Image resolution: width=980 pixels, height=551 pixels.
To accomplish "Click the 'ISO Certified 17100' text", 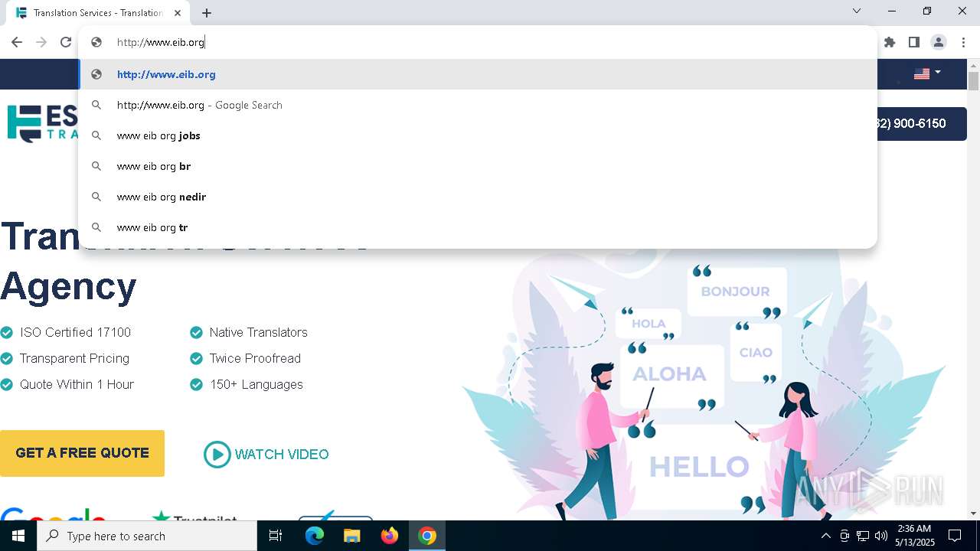I will click(x=76, y=332).
